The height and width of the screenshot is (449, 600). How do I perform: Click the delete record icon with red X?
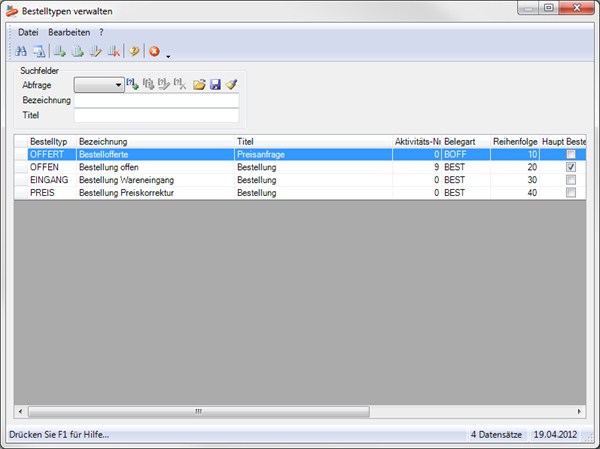pyautogui.click(x=114, y=51)
